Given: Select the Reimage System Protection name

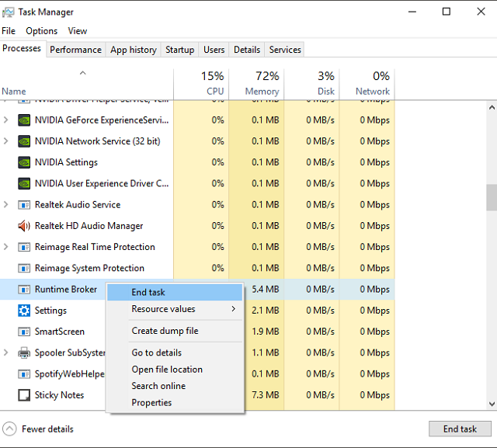Looking at the screenshot, I should (89, 269).
